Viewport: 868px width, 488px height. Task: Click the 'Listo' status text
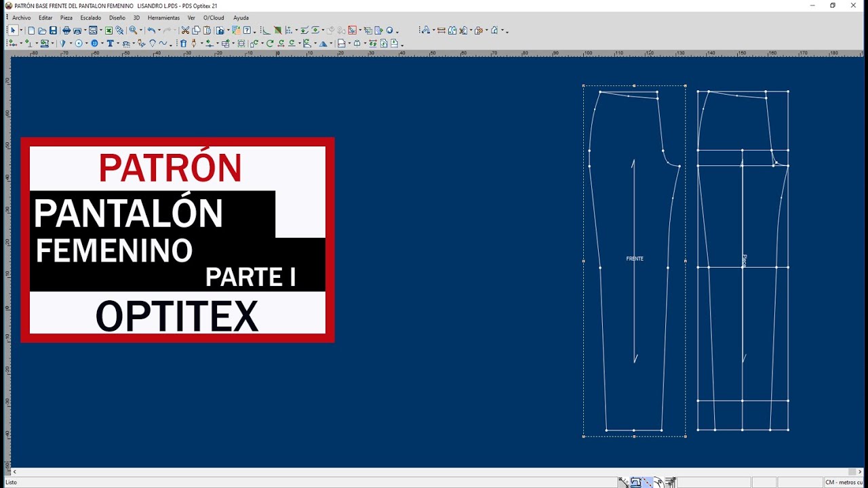[11, 483]
